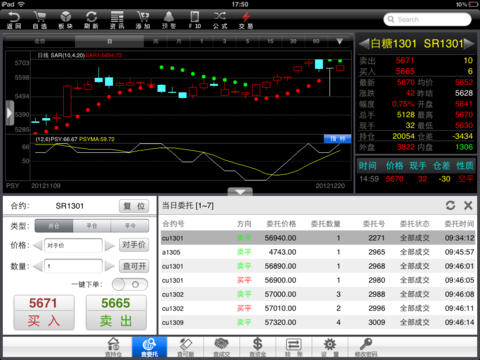Expand the left side panel arrow handle
Image resolution: width=480 pixels, height=360 pixels.
[10, 113]
